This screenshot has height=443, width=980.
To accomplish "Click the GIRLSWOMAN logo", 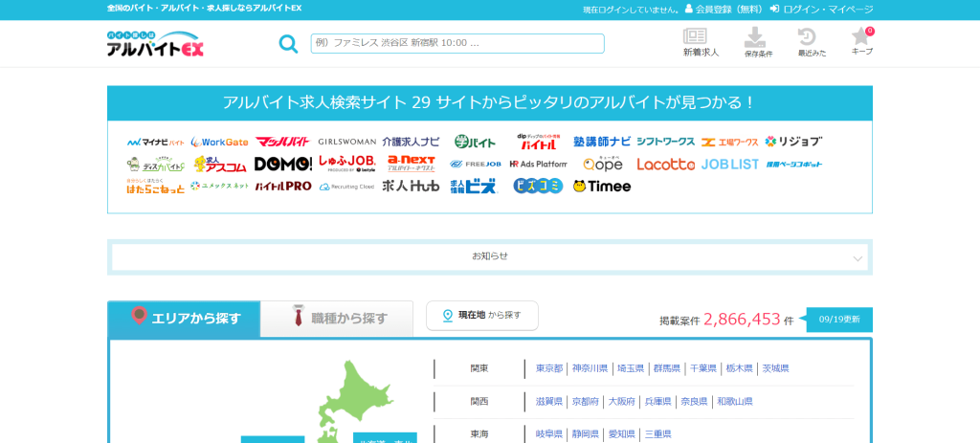I will 346,142.
